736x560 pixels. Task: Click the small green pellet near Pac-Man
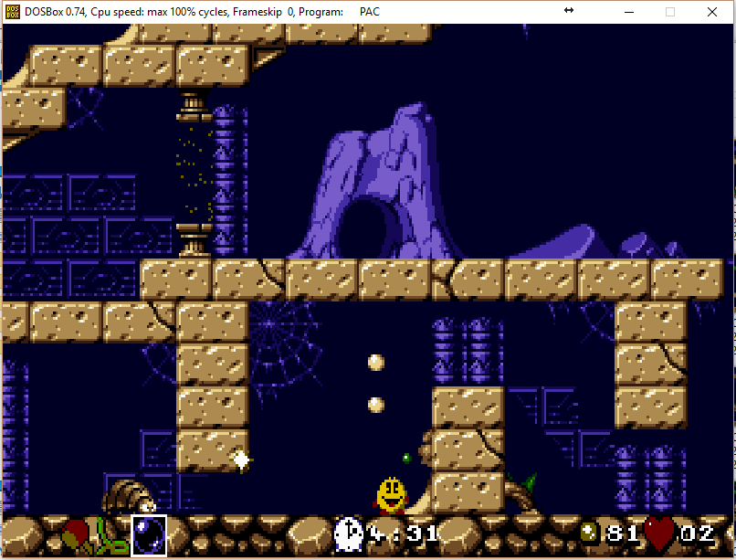(406, 458)
